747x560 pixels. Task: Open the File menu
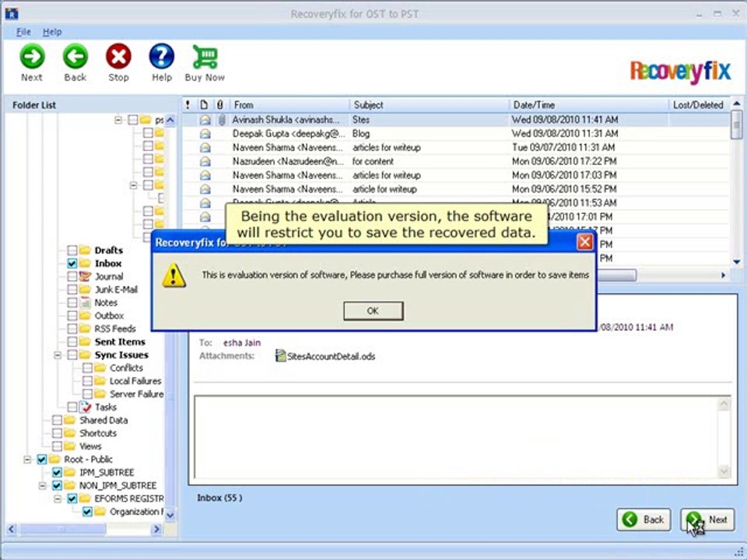click(x=23, y=32)
